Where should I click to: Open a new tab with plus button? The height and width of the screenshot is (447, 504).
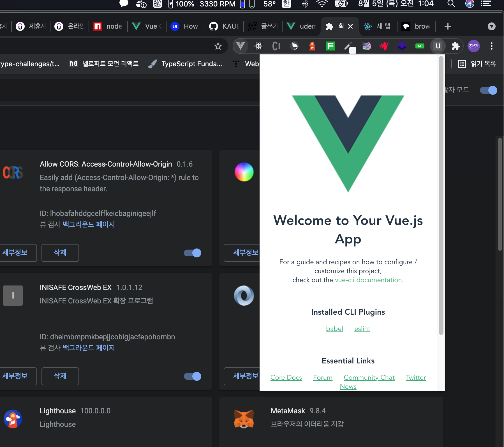[x=448, y=26]
